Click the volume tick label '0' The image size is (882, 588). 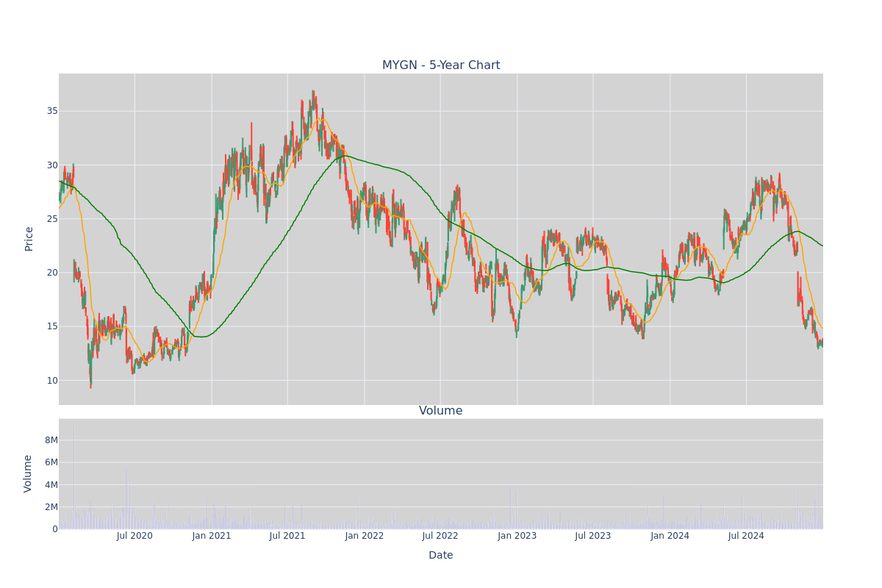point(55,529)
